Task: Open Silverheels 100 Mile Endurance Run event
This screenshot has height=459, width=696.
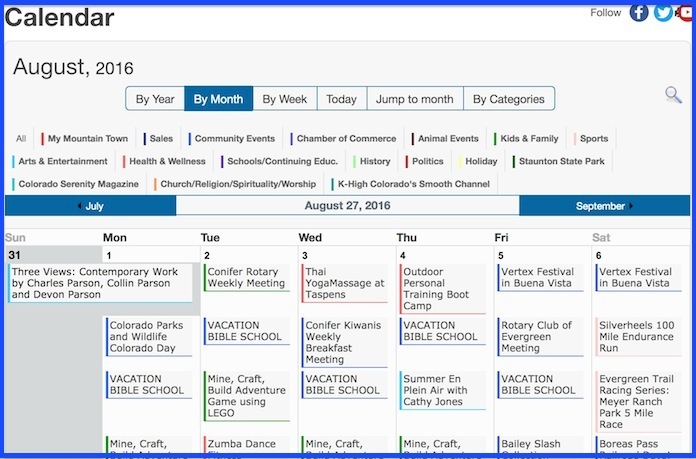Action: tap(636, 337)
